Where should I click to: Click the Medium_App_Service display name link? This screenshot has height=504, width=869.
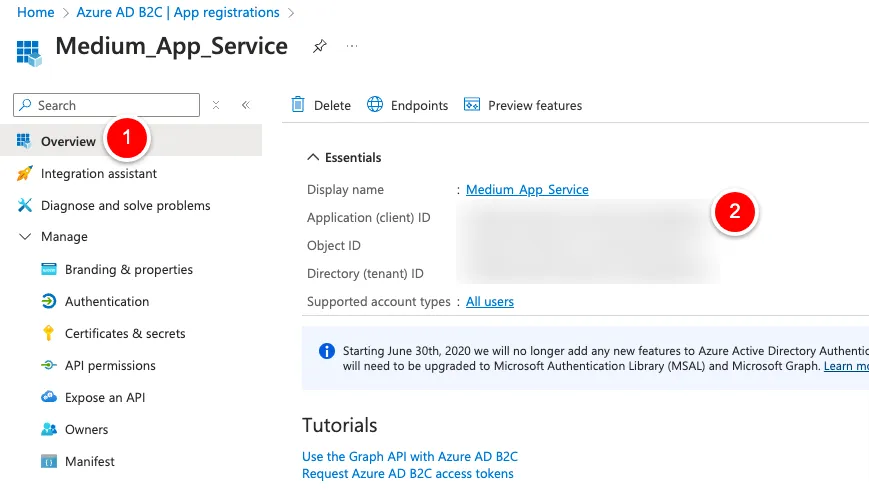pyautogui.click(x=527, y=189)
